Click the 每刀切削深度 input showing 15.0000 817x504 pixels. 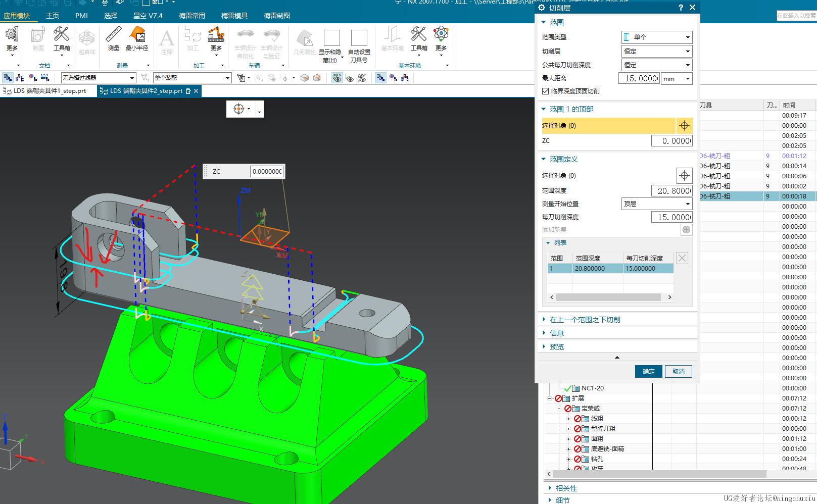pyautogui.click(x=671, y=217)
